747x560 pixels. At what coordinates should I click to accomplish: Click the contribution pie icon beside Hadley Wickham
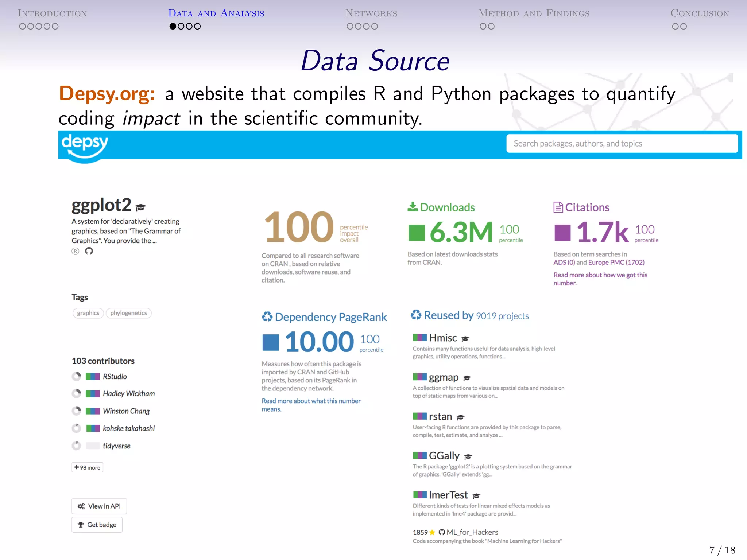(76, 394)
